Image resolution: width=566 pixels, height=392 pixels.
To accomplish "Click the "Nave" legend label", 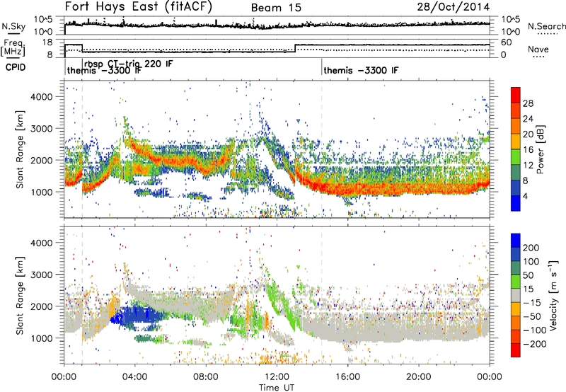I will click(538, 49).
